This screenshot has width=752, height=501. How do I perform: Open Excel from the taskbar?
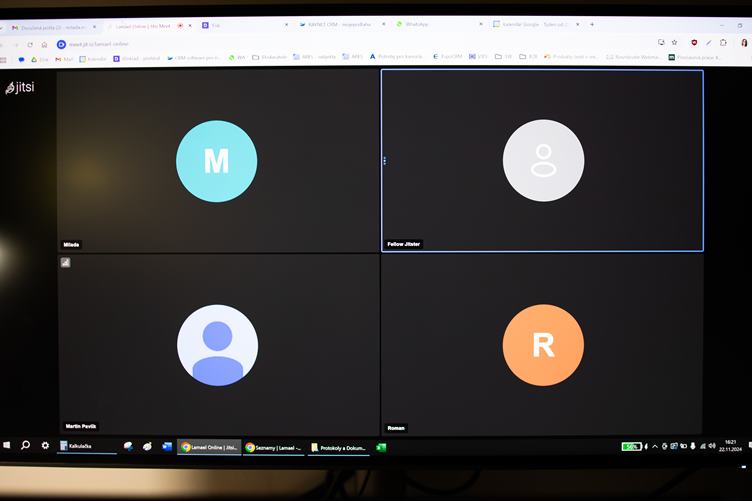(381, 447)
